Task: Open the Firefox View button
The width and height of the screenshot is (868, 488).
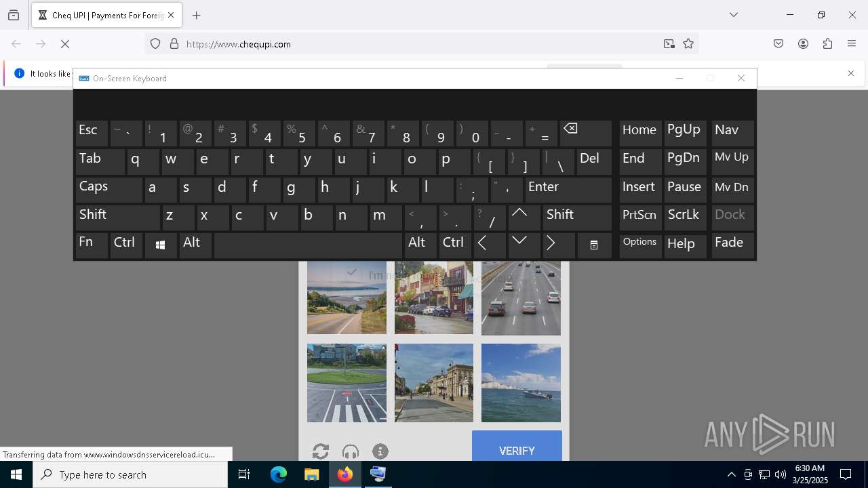Action: click(x=14, y=15)
